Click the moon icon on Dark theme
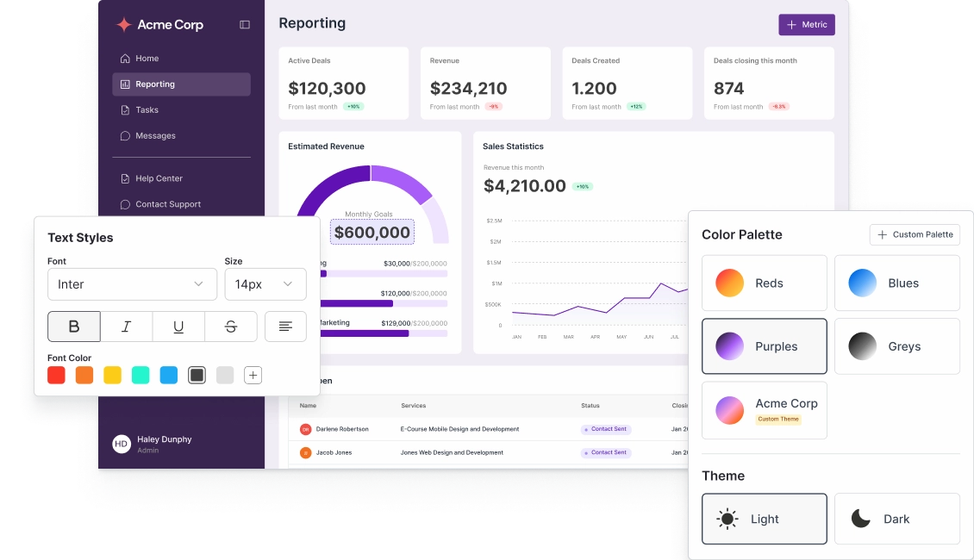 (860, 519)
